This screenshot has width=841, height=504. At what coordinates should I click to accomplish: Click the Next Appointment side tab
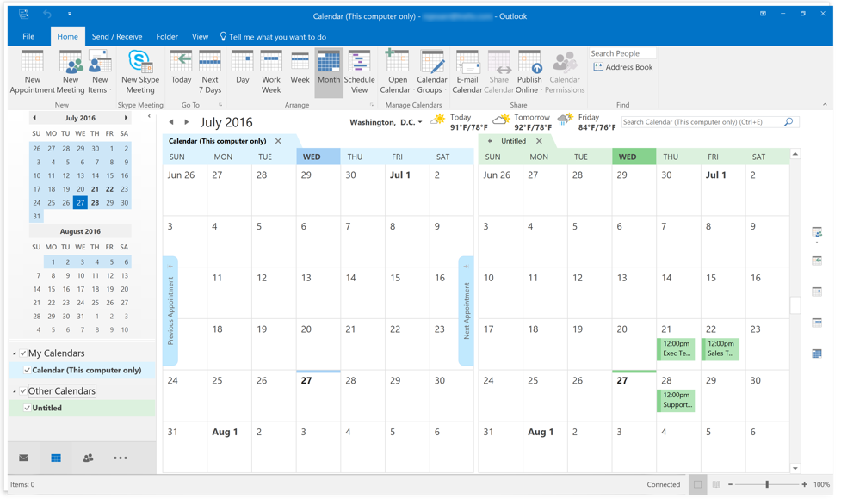point(466,311)
